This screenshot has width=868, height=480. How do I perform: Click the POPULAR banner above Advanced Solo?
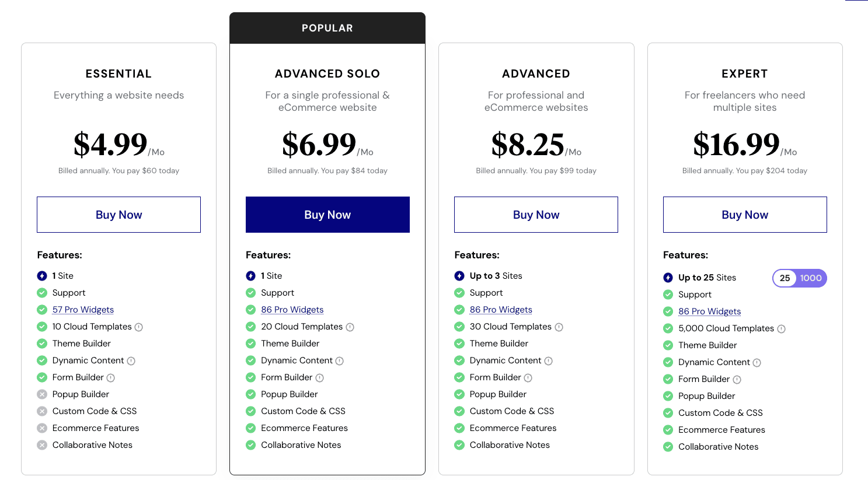tap(327, 27)
